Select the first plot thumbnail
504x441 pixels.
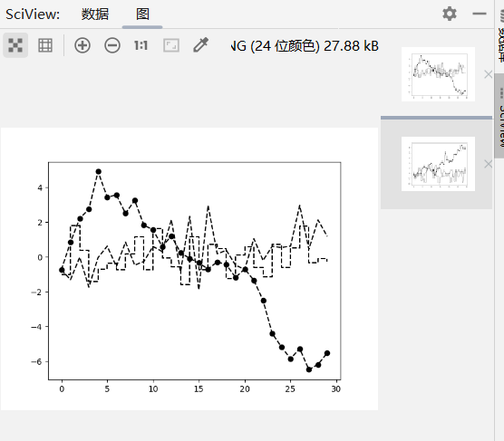point(438,74)
